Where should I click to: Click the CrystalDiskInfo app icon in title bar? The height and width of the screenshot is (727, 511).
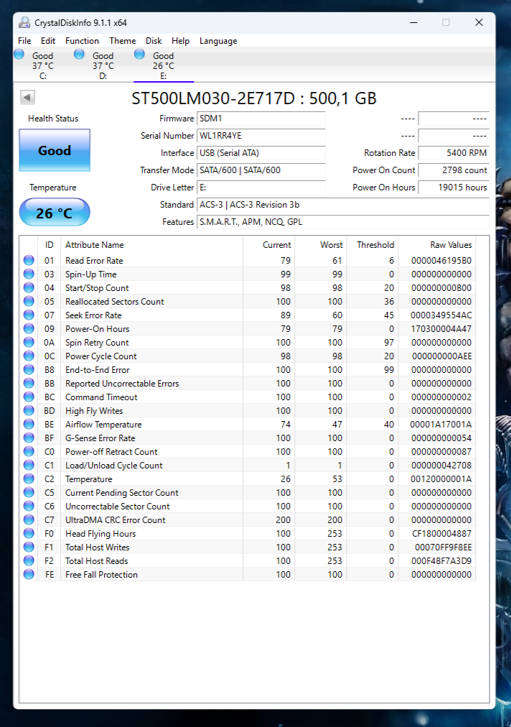[x=24, y=22]
